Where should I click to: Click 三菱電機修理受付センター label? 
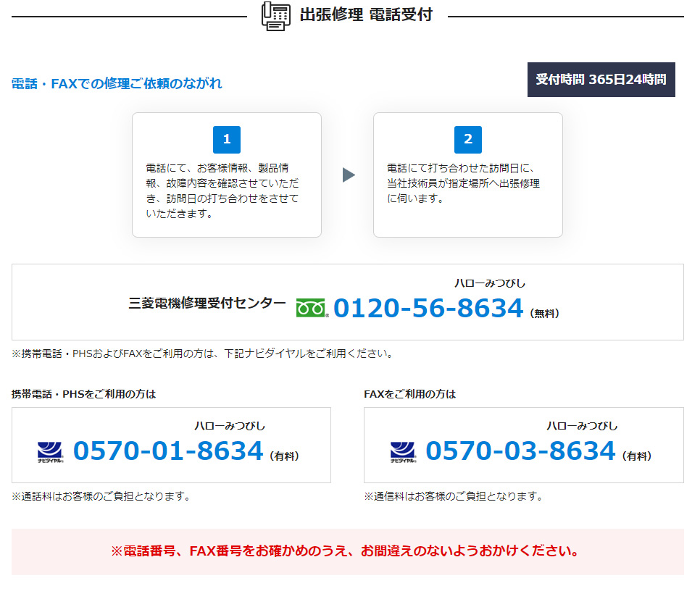pos(207,303)
